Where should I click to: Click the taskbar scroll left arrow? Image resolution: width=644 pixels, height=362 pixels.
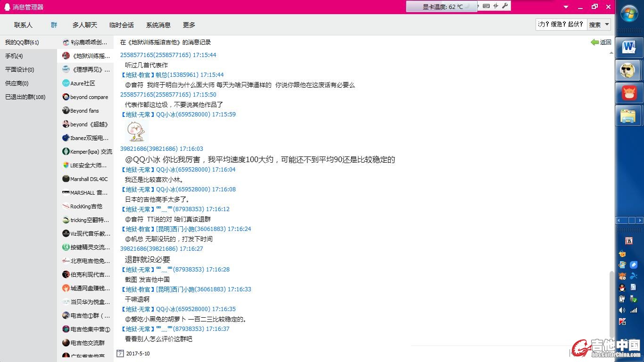coord(619,220)
